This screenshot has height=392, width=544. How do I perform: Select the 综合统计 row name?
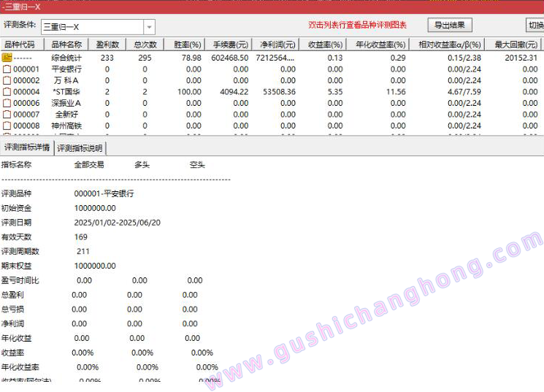click(66, 58)
